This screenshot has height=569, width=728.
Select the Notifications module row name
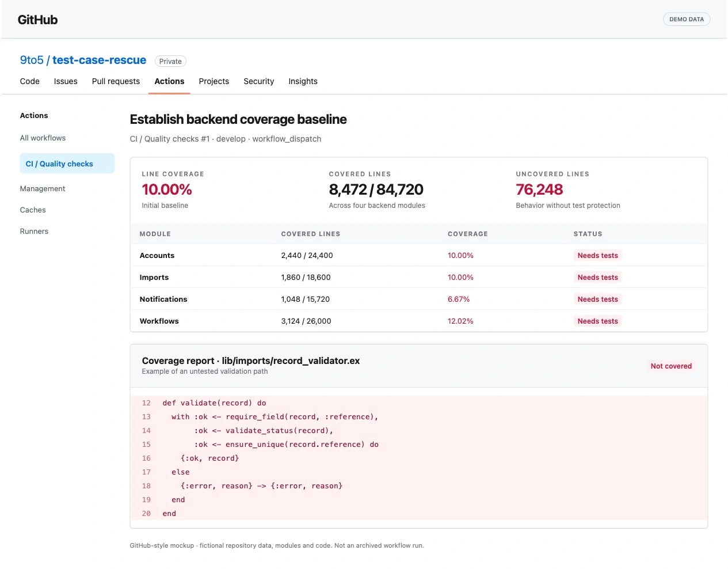(x=163, y=299)
